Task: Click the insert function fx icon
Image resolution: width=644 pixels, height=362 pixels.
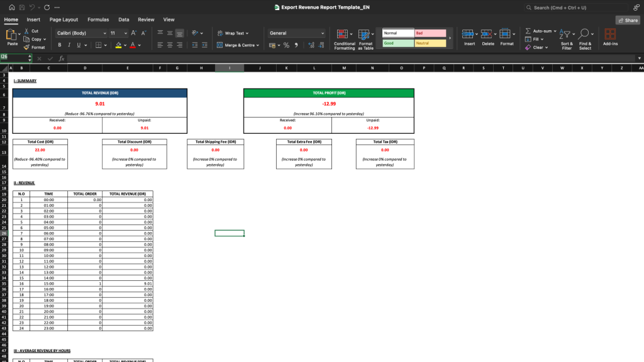Action: (x=62, y=58)
